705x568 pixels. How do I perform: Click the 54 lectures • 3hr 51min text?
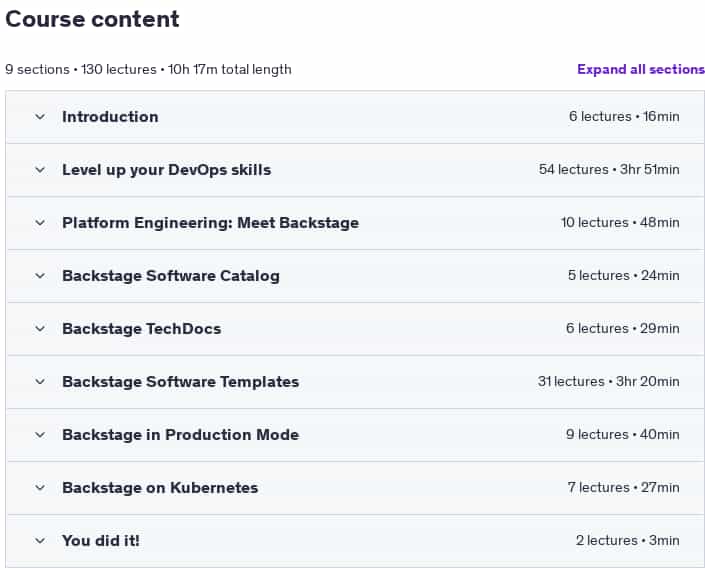tap(609, 170)
